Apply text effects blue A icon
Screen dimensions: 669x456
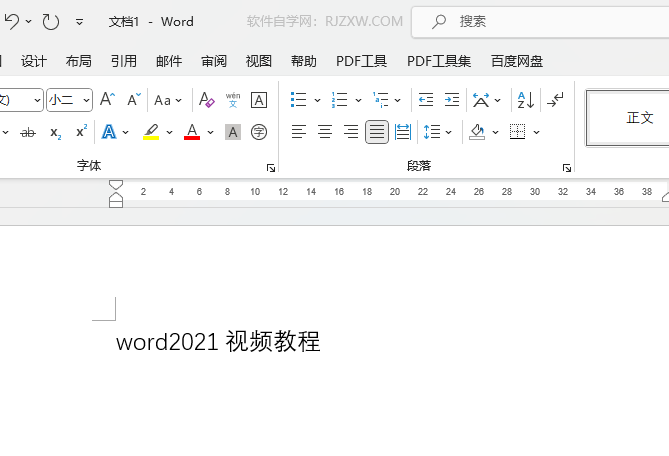pos(109,132)
